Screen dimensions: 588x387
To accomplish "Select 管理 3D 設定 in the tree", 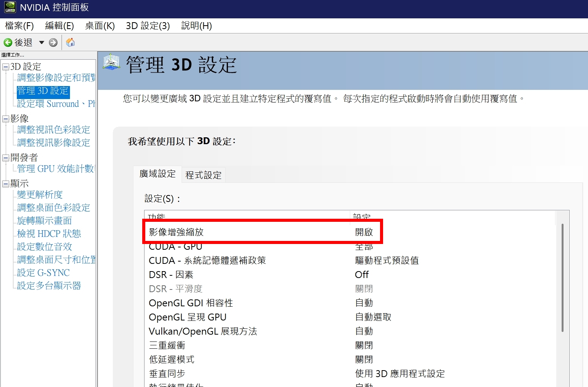I will pos(43,91).
